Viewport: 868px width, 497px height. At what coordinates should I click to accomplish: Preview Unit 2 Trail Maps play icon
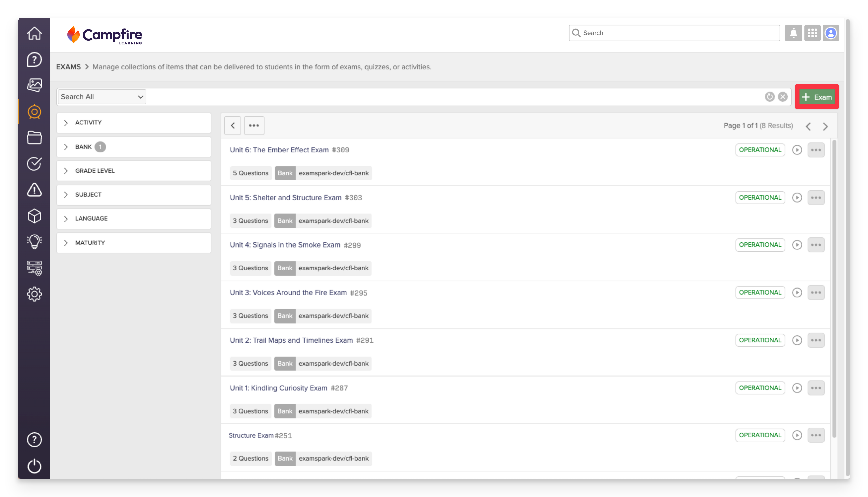pyautogui.click(x=797, y=340)
